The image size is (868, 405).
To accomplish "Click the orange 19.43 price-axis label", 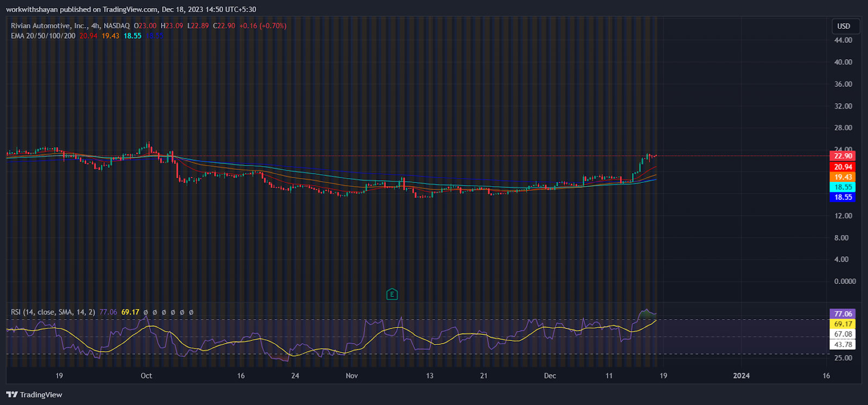I will pos(843,177).
